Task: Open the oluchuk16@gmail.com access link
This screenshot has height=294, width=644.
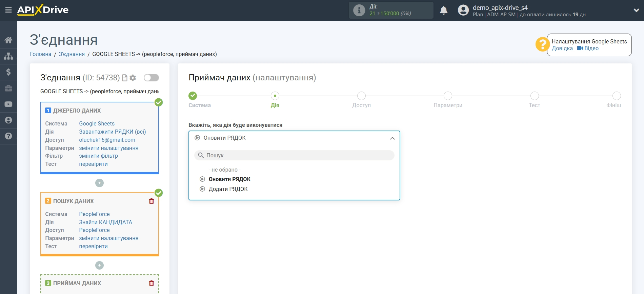Action: [107, 140]
